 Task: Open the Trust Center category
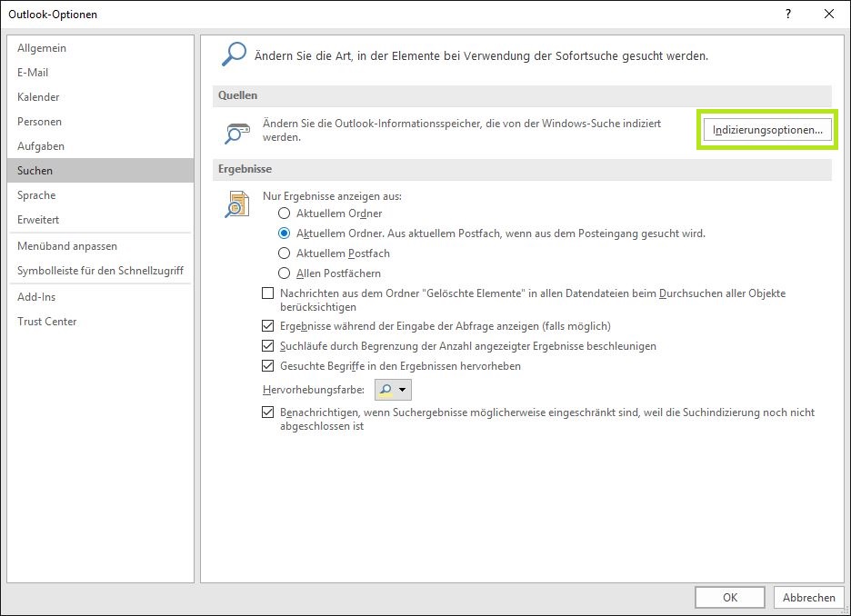[100, 321]
